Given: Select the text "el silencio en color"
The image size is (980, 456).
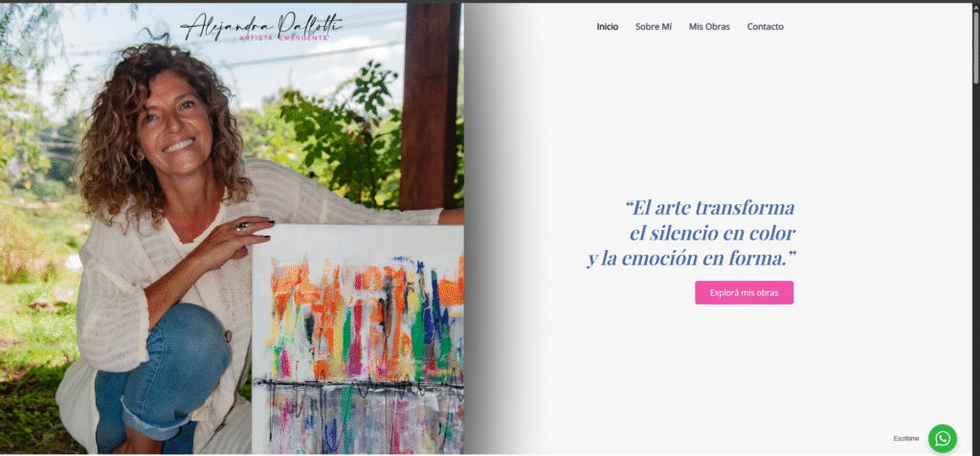Looking at the screenshot, I should point(712,233).
